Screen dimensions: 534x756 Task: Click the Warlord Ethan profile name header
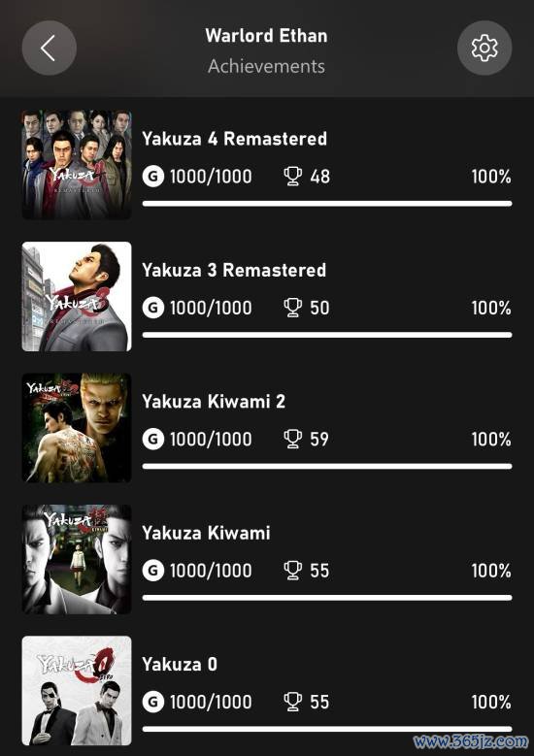click(266, 36)
